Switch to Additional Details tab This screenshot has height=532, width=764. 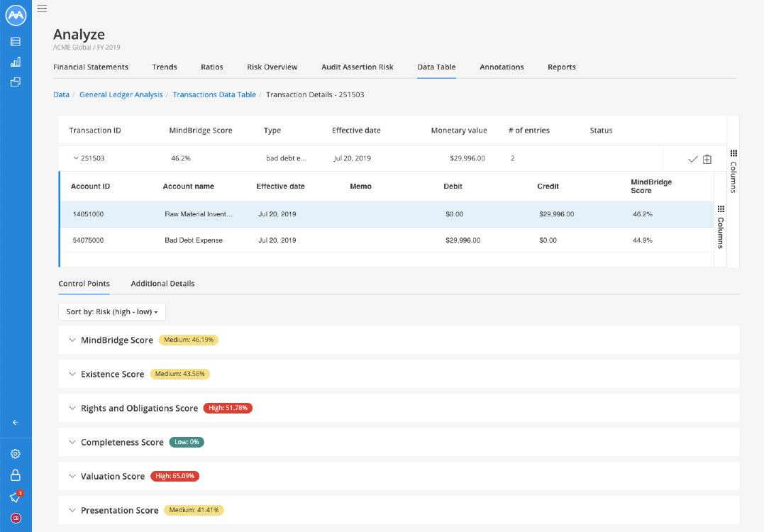coord(162,284)
